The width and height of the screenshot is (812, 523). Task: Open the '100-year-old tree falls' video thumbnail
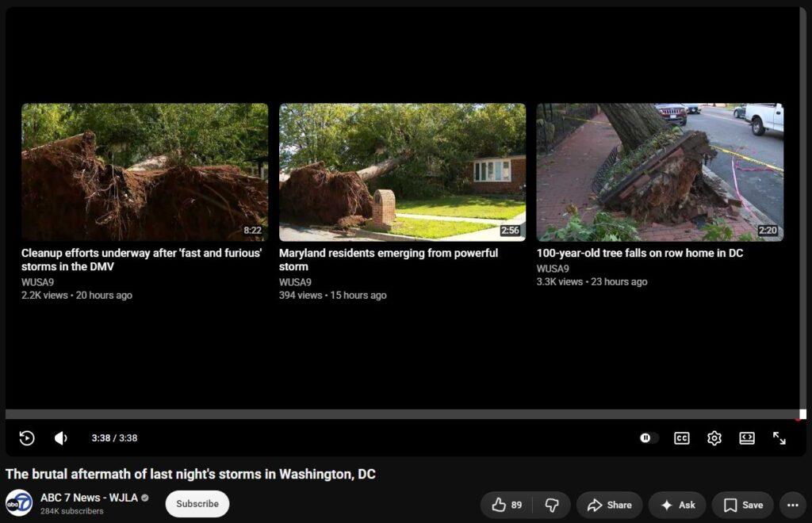click(660, 172)
